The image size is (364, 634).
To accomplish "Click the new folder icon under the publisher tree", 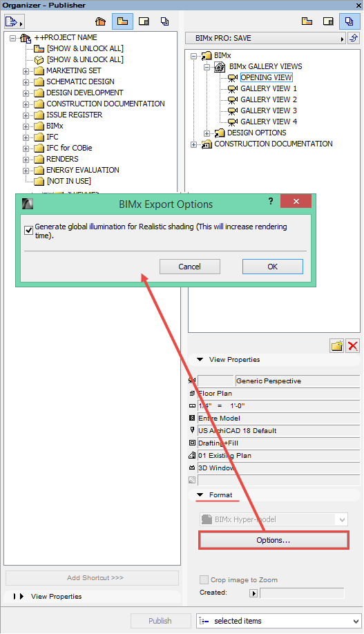I will pos(337,346).
